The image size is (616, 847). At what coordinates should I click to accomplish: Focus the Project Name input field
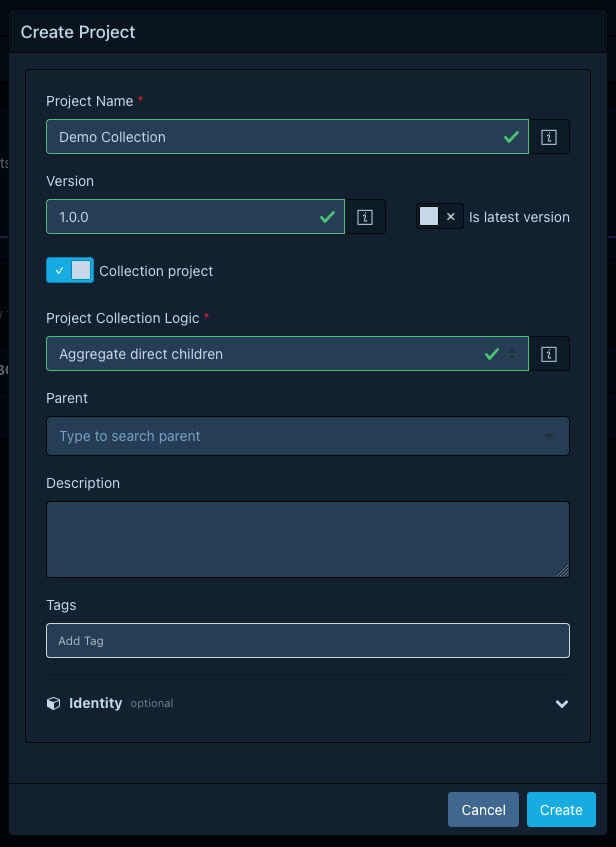[287, 137]
